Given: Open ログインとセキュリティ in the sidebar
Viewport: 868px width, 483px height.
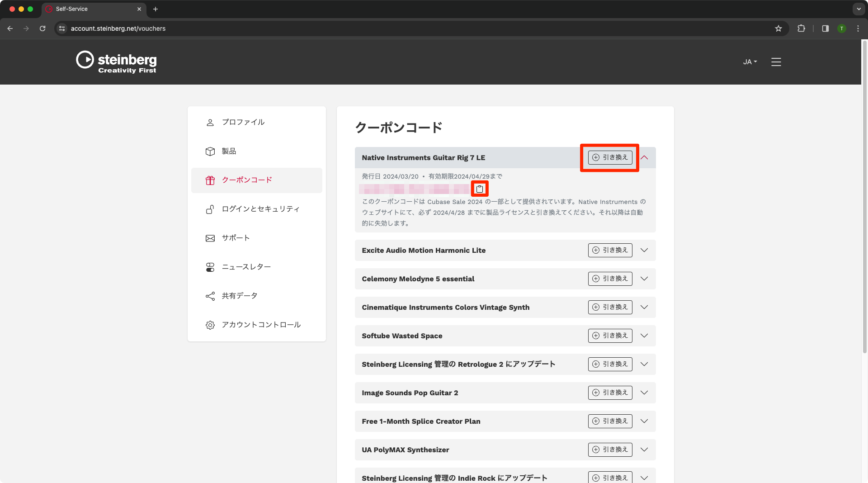Looking at the screenshot, I should pyautogui.click(x=257, y=209).
